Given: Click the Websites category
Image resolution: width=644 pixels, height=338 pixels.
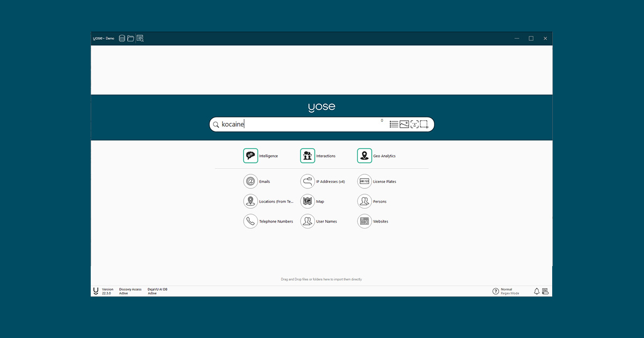Looking at the screenshot, I should point(364,222).
